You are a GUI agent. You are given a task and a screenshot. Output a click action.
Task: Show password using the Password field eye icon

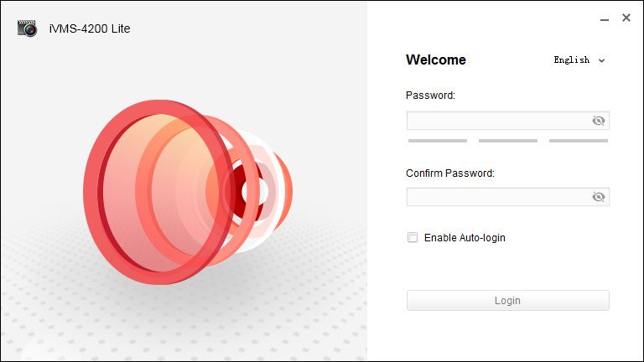599,121
